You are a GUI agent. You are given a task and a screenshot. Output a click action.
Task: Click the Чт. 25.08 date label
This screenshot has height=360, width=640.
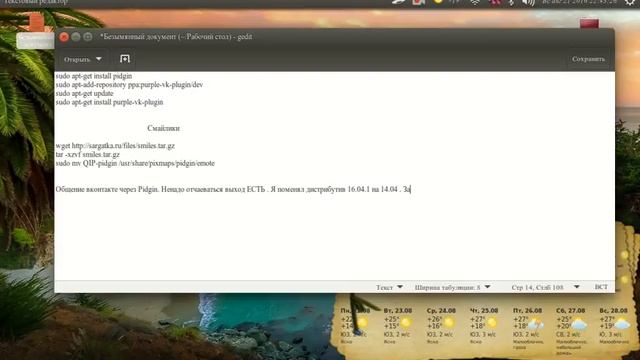click(x=484, y=311)
